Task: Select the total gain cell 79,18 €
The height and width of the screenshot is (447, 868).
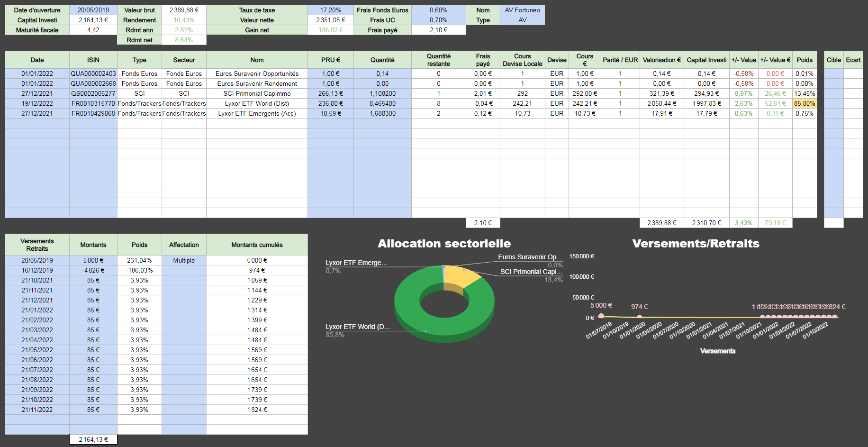Action: click(x=775, y=223)
